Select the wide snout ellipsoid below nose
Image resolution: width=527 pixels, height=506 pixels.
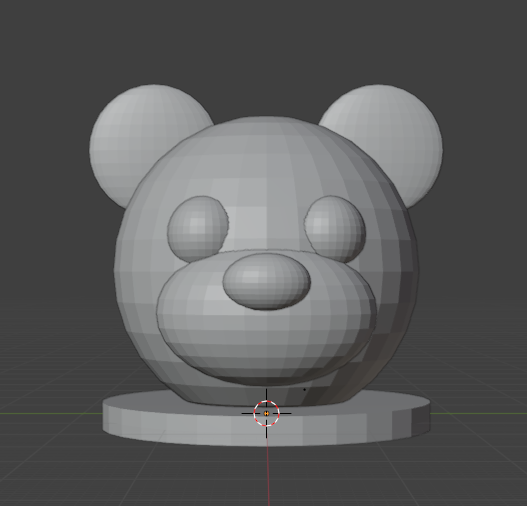[x=266, y=339]
